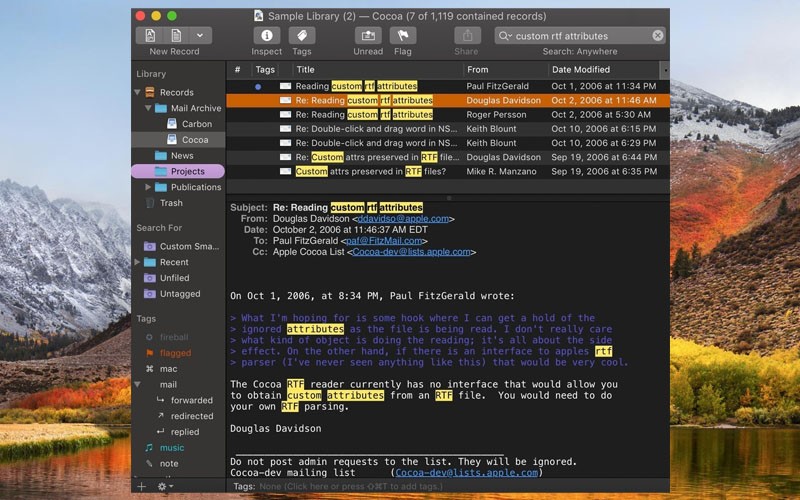Create a new plain text record
The image size is (800, 500).
coord(176,36)
